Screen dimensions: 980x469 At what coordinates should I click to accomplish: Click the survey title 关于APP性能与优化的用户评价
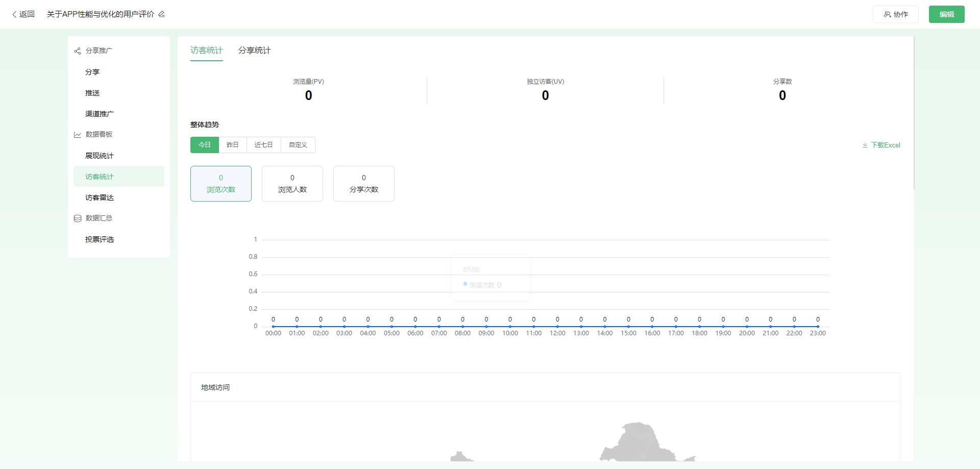point(101,14)
